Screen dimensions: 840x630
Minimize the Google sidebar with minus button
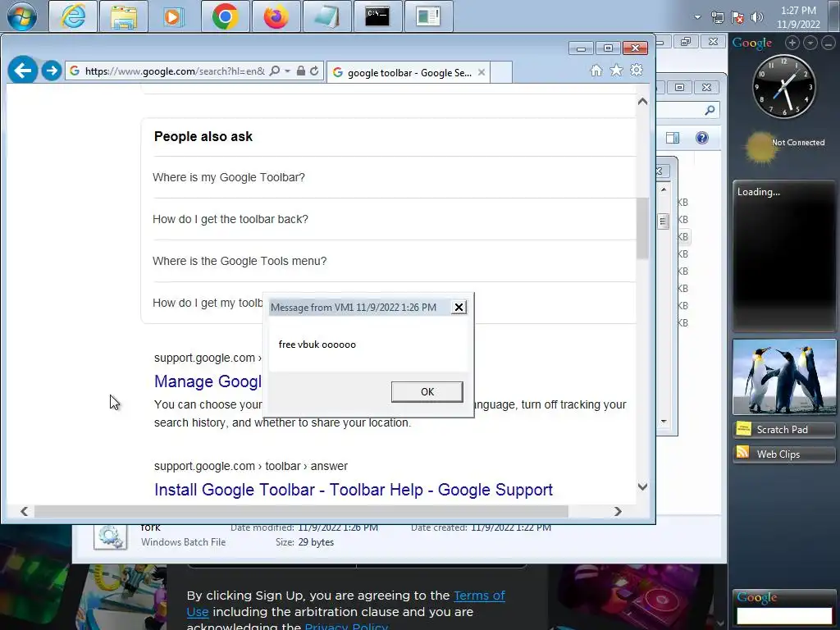tap(829, 43)
